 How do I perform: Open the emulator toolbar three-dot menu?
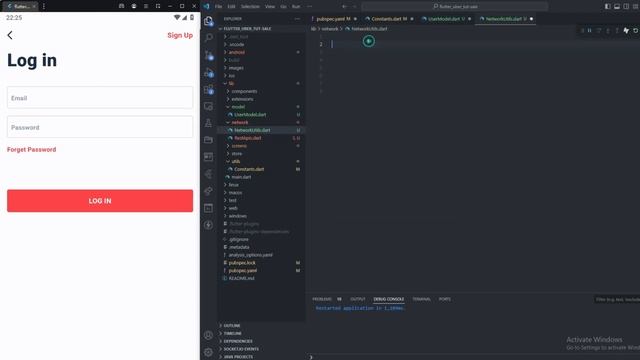(44, 6)
